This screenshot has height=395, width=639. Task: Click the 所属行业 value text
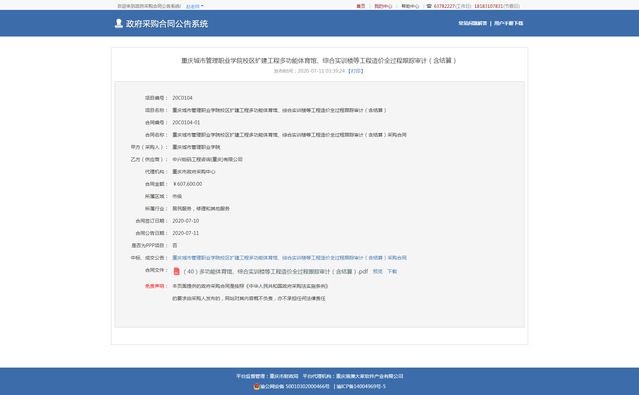[x=201, y=208]
